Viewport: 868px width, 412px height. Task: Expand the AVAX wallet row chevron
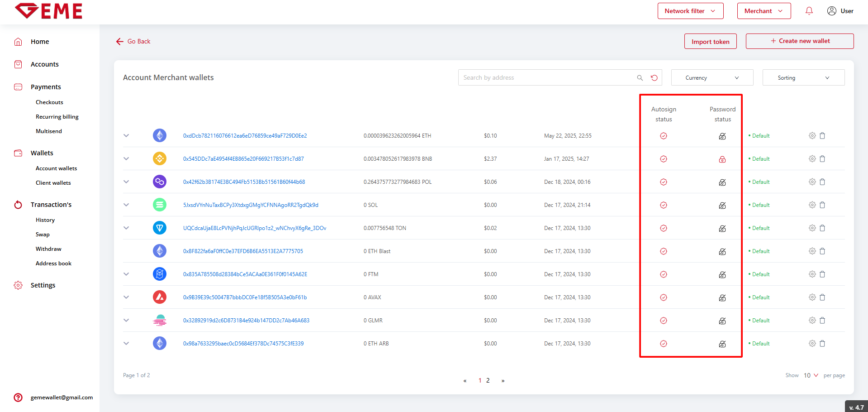126,297
